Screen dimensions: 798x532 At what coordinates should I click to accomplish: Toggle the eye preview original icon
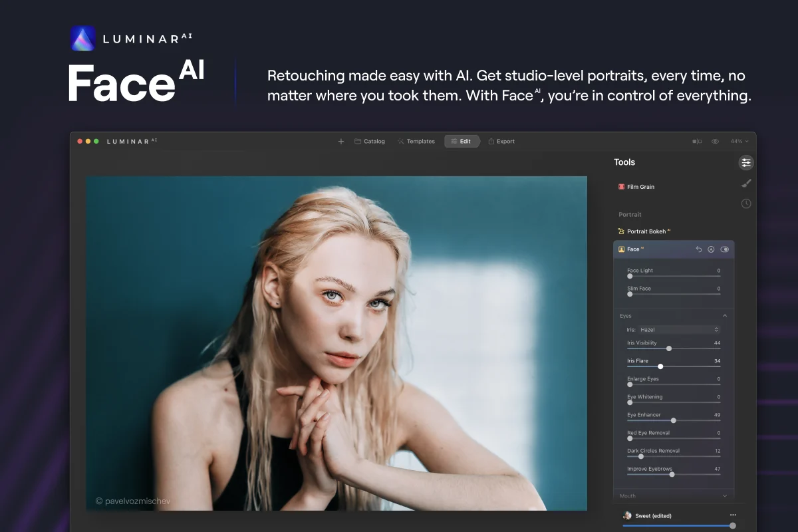tap(716, 142)
